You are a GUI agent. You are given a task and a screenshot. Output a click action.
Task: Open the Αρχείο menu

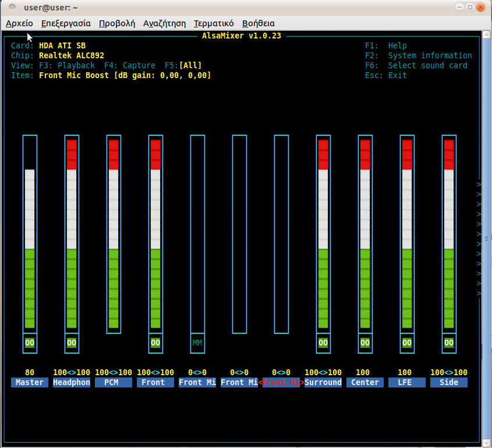pyautogui.click(x=19, y=23)
